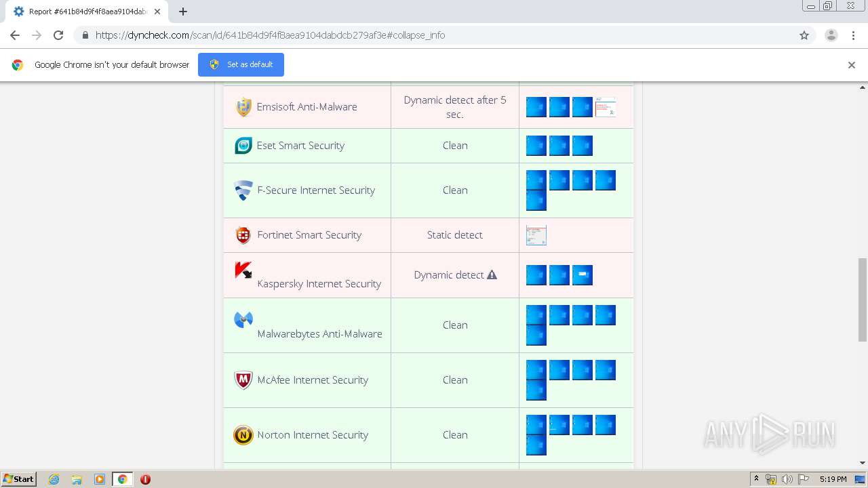Click the Static detect result for Fortinet
Screen dimensions: 868x488
point(455,235)
